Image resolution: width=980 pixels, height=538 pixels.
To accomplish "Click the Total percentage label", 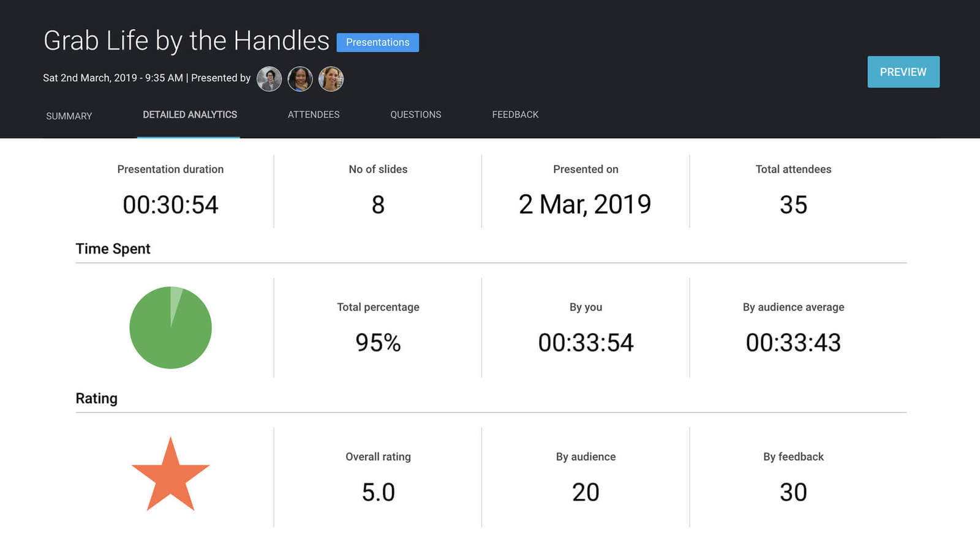I will 378,307.
